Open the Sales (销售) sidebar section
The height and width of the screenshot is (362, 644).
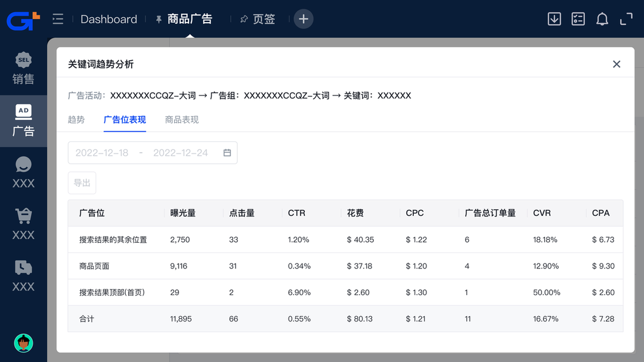23,69
